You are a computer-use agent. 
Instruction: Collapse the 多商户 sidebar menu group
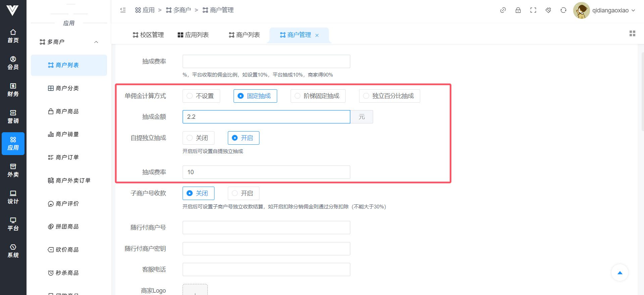point(96,42)
